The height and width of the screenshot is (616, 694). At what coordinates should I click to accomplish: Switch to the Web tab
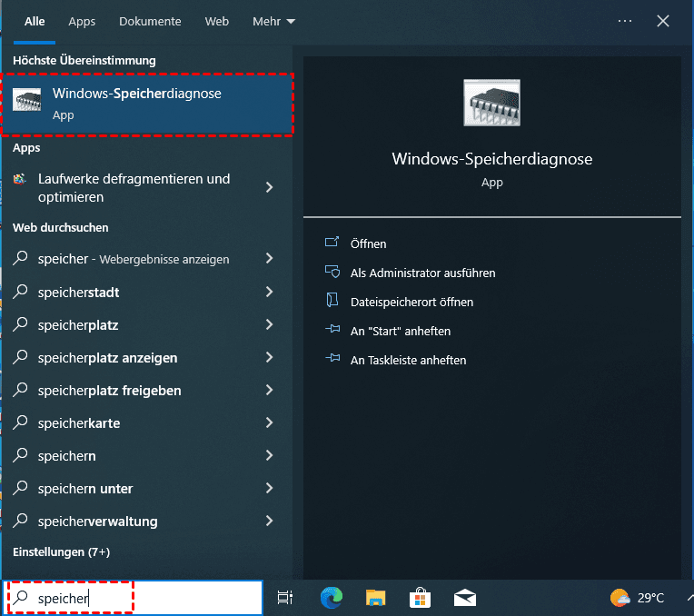coord(217,21)
